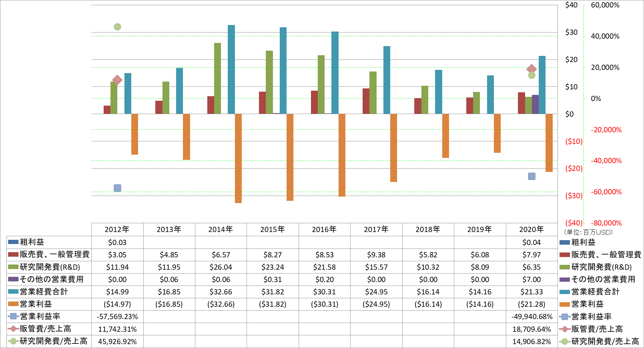Click the 2019年 column header
The image size is (644, 348).
click(x=480, y=229)
